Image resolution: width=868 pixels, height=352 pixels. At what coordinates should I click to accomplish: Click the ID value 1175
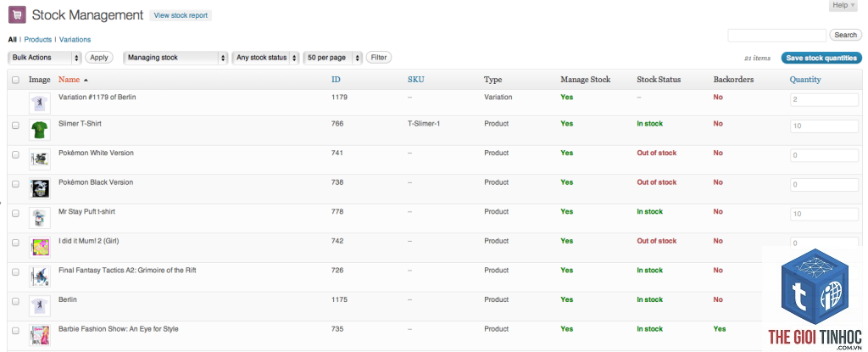click(339, 300)
